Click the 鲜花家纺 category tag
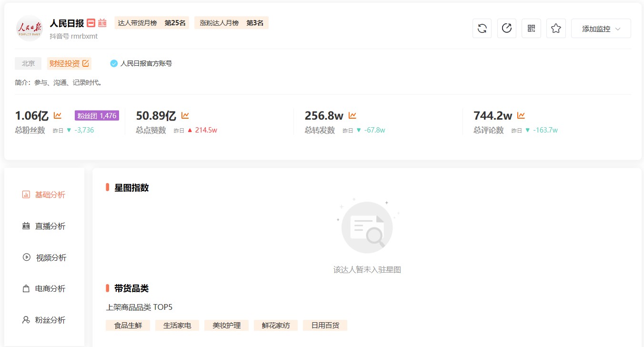Viewport: 644px width, 347px height. 276,326
